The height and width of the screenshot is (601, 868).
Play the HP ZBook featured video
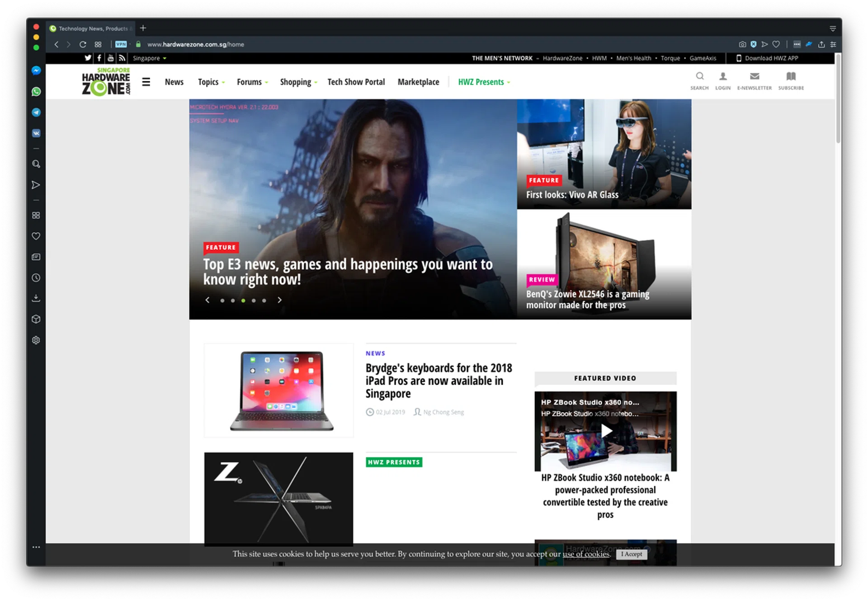pos(606,431)
